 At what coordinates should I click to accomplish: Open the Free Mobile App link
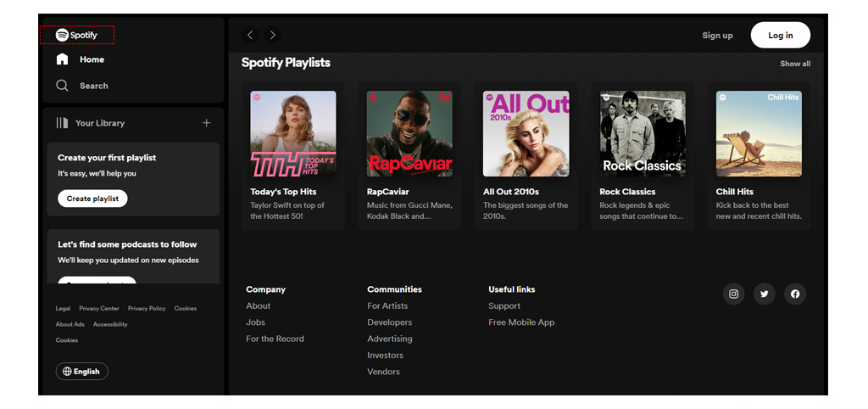tap(521, 322)
